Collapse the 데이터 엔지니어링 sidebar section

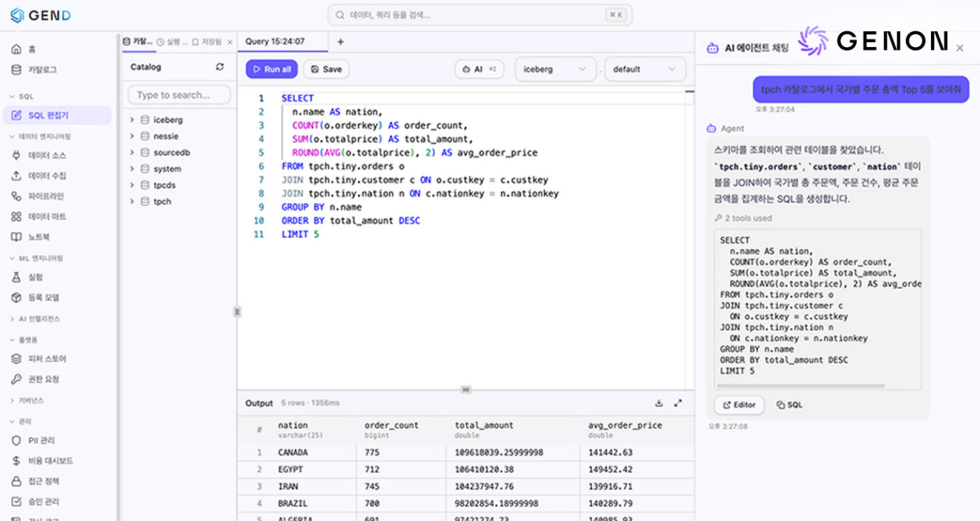(40, 136)
